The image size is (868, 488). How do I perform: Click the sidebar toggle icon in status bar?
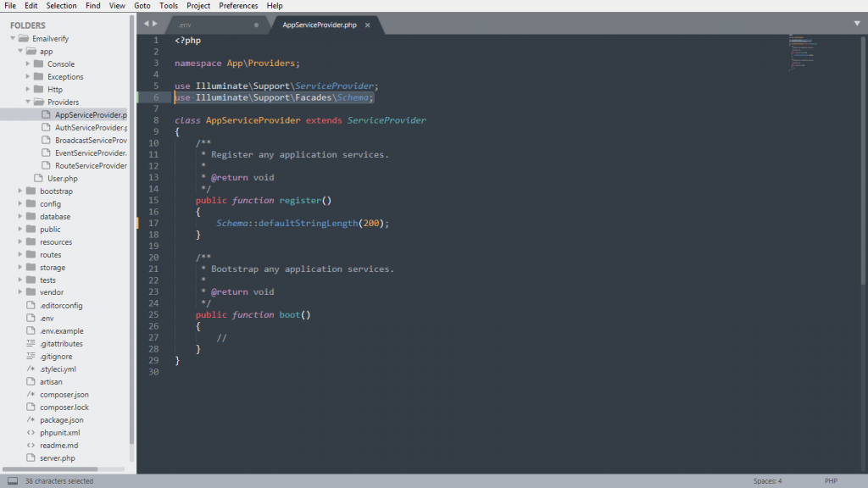pyautogui.click(x=12, y=481)
